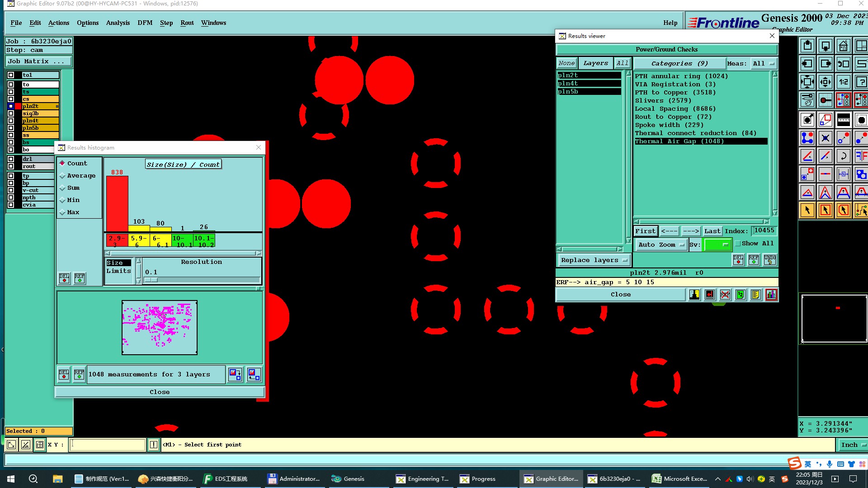Click the rotate arrow tool icon
This screenshot has height=488, width=868.
[x=843, y=156]
